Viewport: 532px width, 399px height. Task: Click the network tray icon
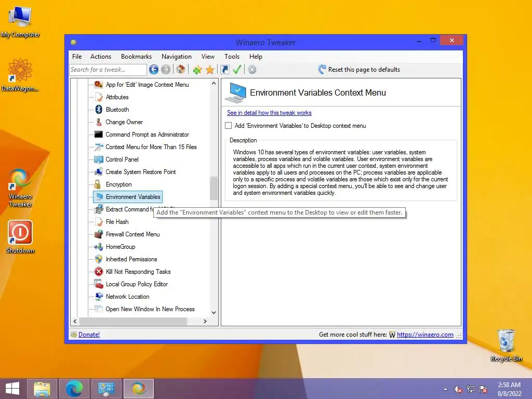[471, 389]
